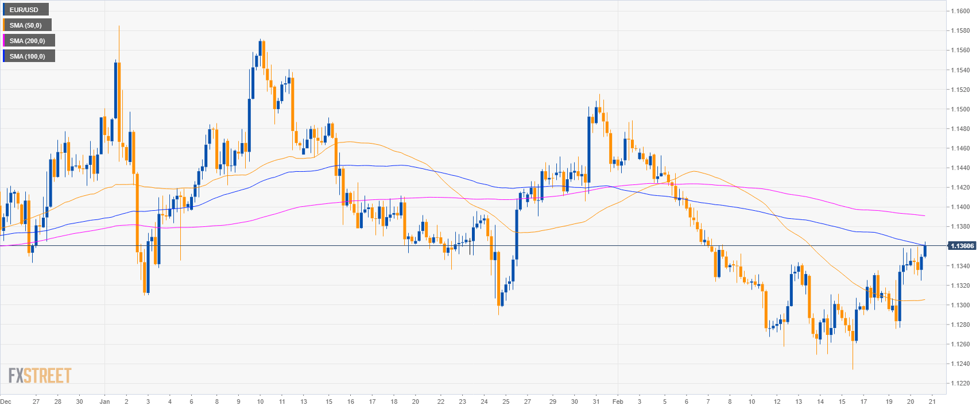Click the 1.1580 price axis label
Screen dimensions: 980x409
959,30
